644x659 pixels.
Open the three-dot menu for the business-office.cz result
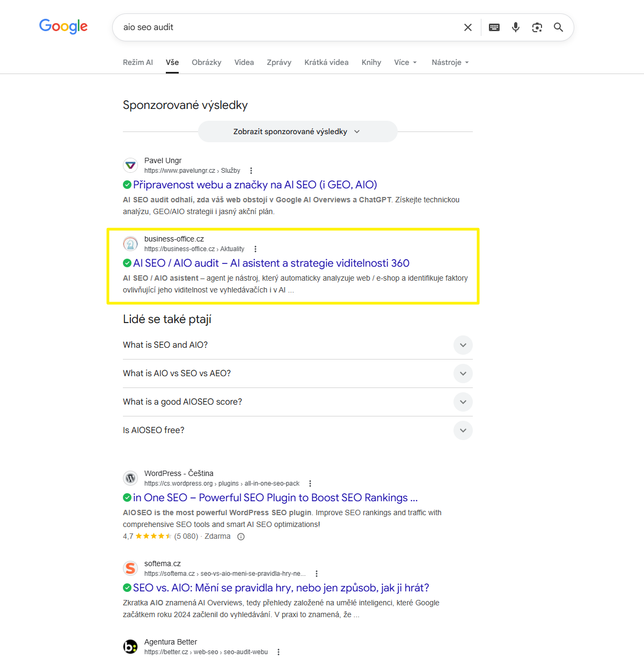click(x=255, y=248)
